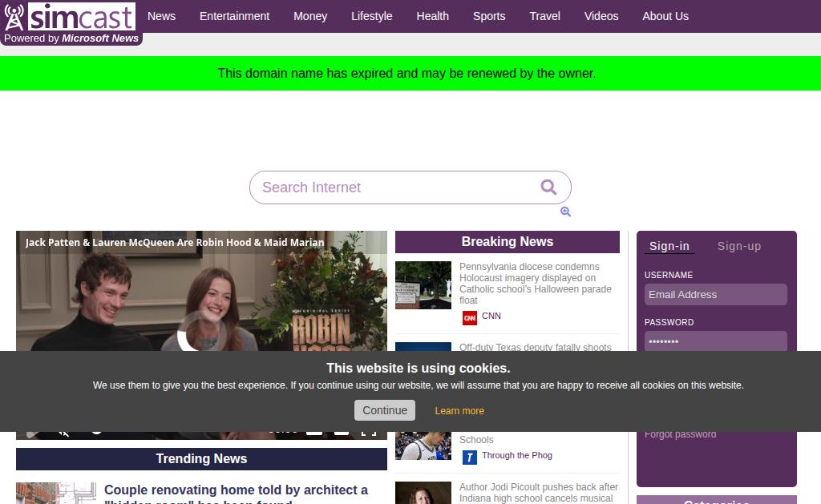This screenshot has width=821, height=504.
Task: Click into the Search Internet field
Action: pyautogui.click(x=393, y=187)
